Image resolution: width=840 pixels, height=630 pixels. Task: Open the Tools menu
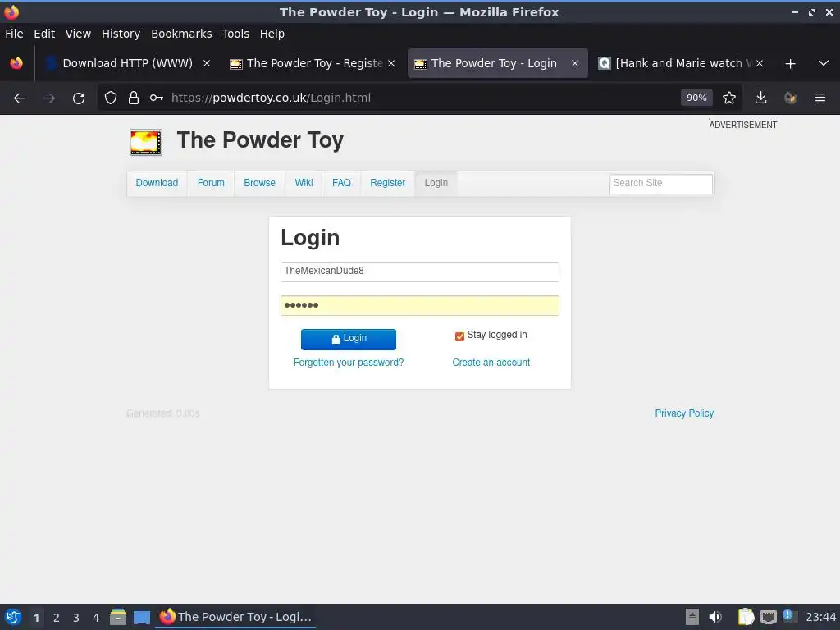235,34
